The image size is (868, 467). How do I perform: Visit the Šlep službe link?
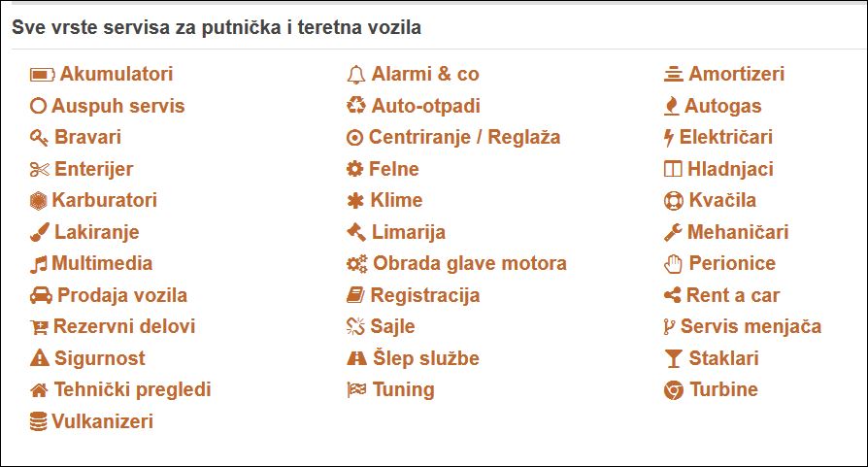click(x=425, y=358)
